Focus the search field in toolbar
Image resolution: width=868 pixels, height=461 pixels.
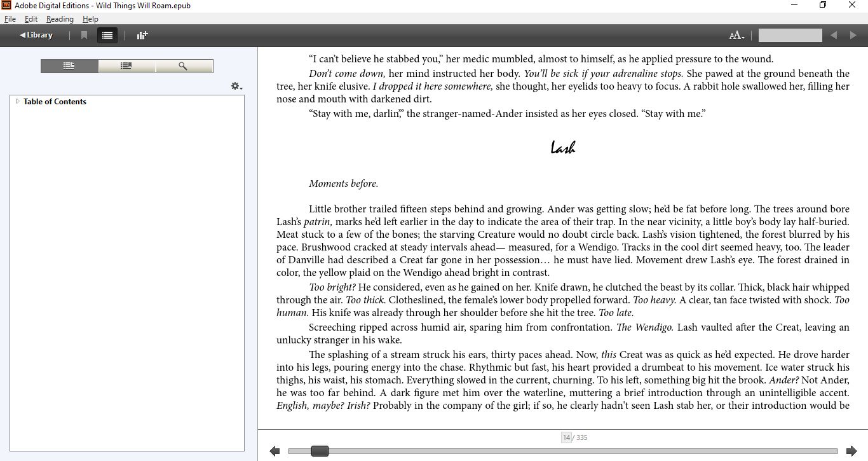[x=790, y=36]
